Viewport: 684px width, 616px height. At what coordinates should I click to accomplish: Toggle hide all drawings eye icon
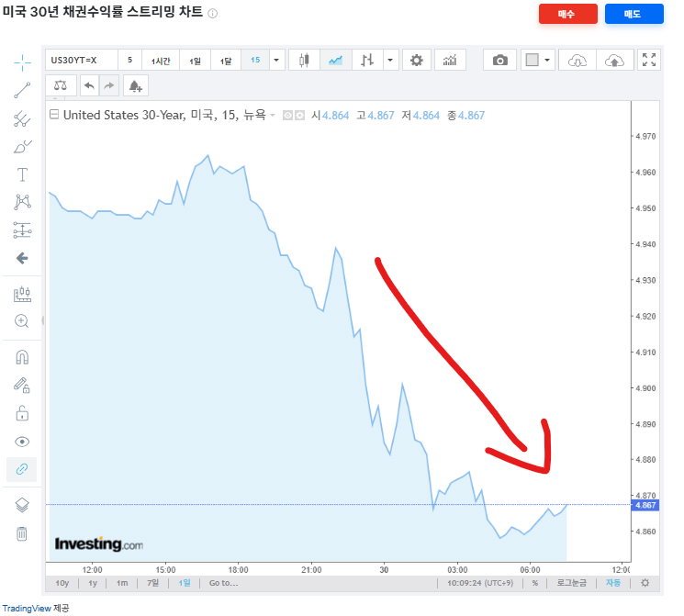point(22,442)
